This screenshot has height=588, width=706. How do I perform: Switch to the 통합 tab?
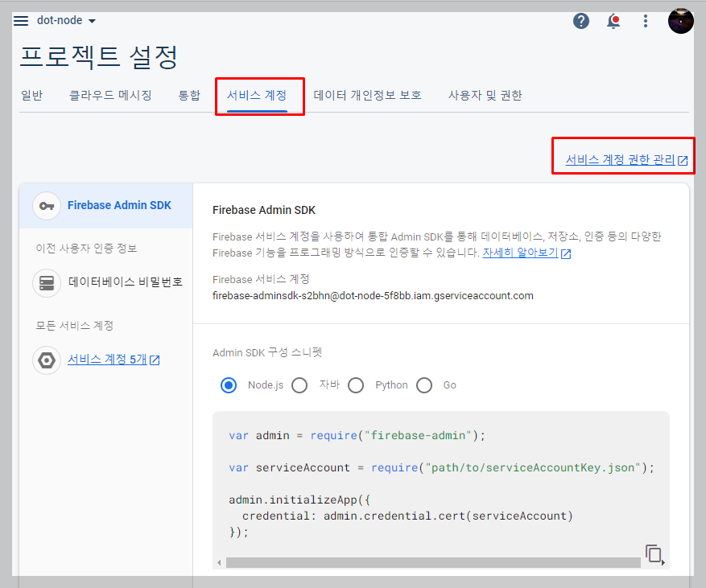189,96
